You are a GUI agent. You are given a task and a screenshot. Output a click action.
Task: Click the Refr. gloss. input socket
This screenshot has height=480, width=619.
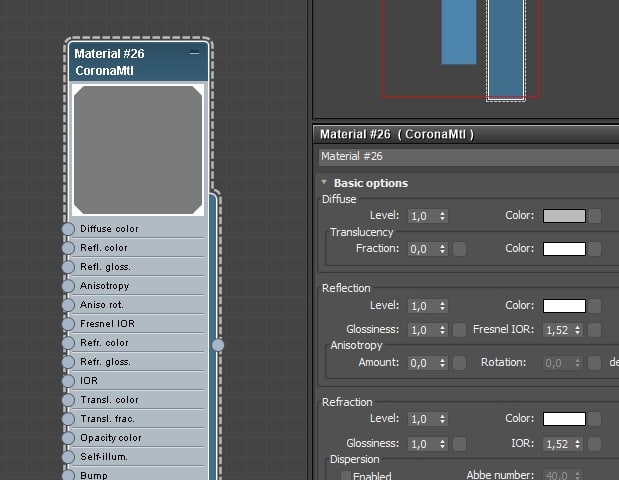[x=68, y=362]
